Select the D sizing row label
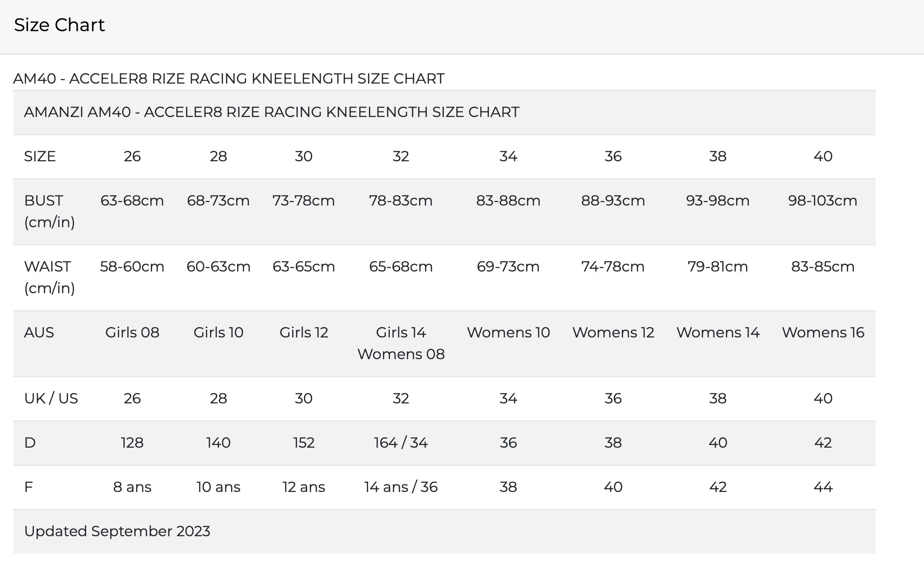Screen dimensions: 924x571 pyautogui.click(x=29, y=443)
